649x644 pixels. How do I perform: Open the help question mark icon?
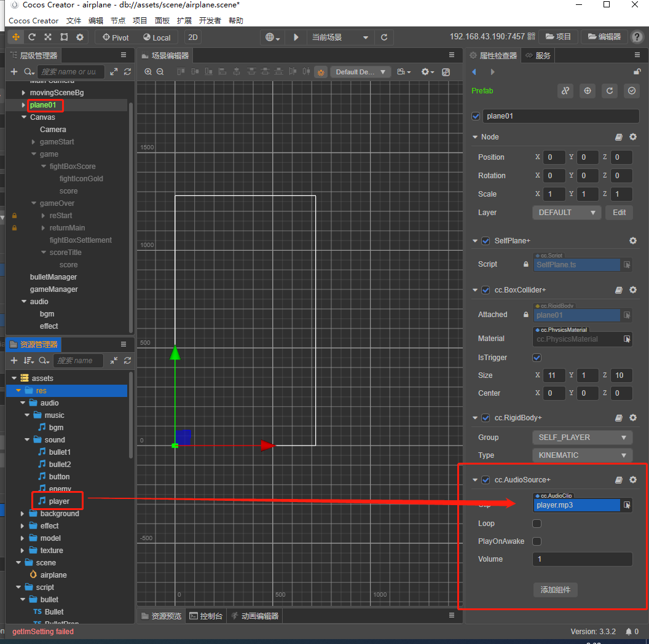coord(637,37)
